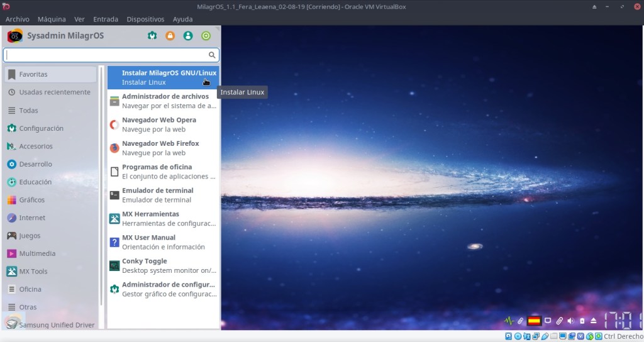The image size is (644, 342).
Task: Open the Dispositivos menu
Action: [x=145, y=19]
